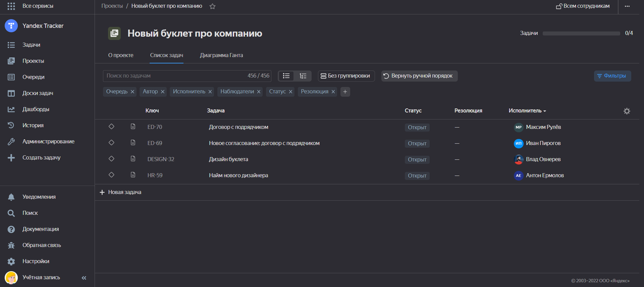Switch to tree list view
The image size is (644, 287).
[303, 76]
